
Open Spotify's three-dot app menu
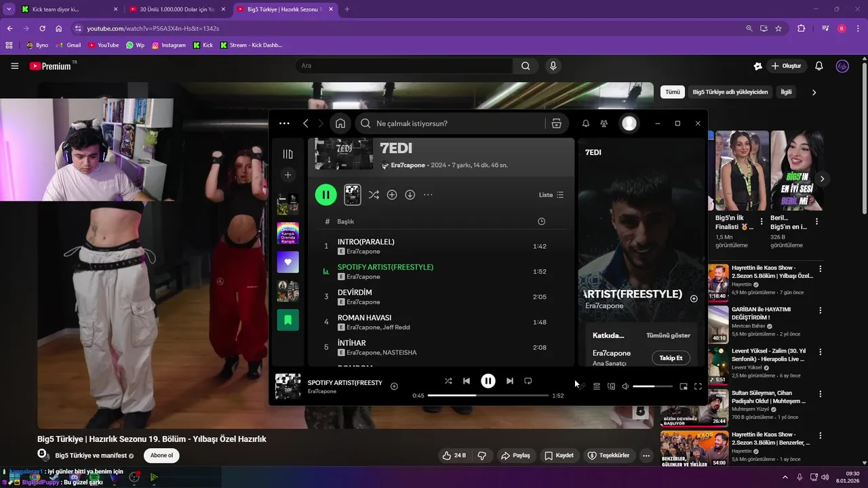point(284,123)
